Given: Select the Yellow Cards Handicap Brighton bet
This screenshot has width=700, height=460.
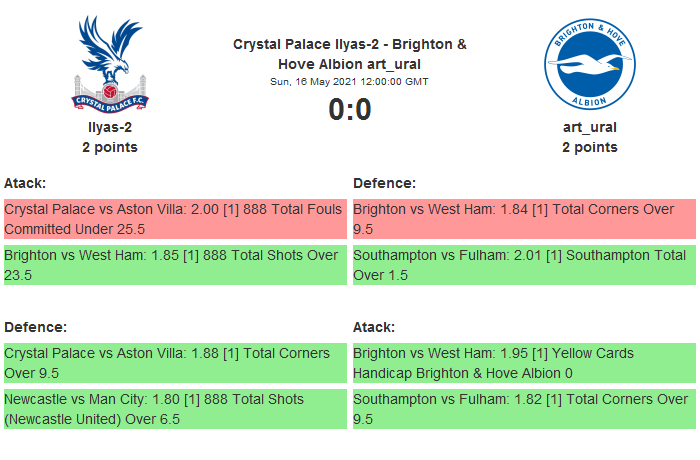Looking at the screenshot, I should click(523, 363).
